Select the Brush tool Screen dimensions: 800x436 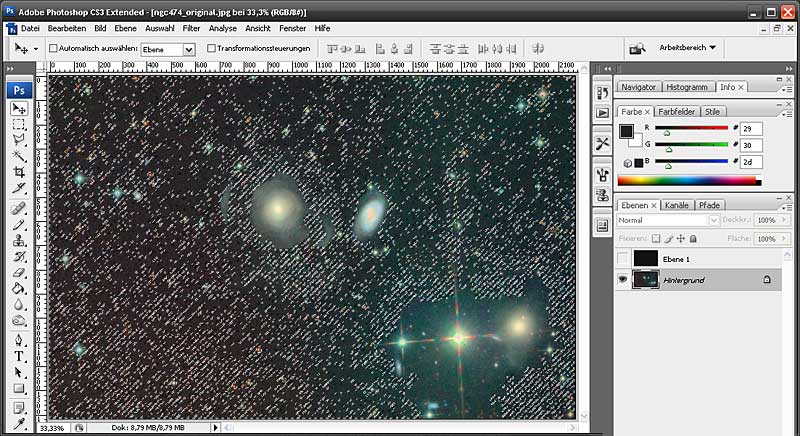coord(19,224)
